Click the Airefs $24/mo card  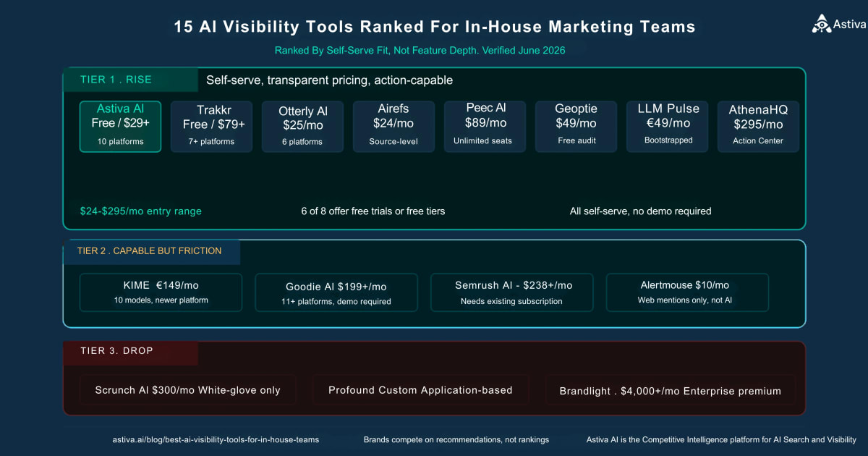[x=393, y=127]
